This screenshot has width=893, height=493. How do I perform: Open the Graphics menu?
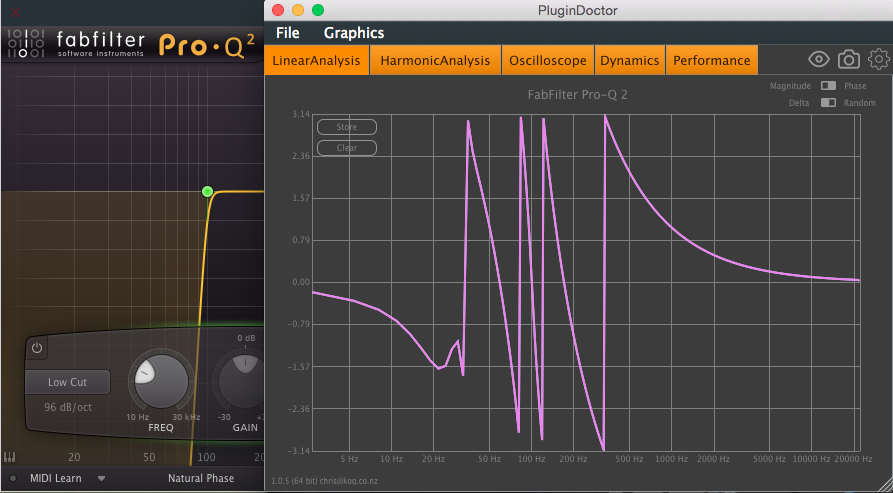tap(354, 33)
